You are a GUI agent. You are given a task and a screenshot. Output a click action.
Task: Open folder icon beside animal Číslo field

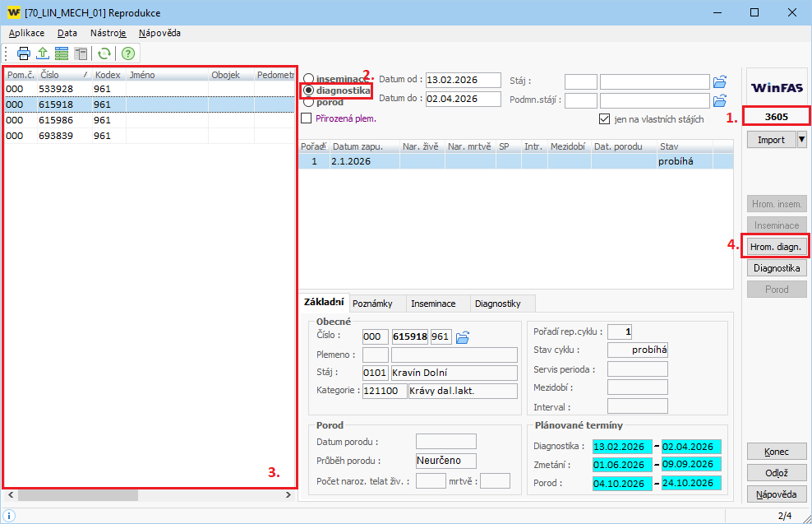463,336
